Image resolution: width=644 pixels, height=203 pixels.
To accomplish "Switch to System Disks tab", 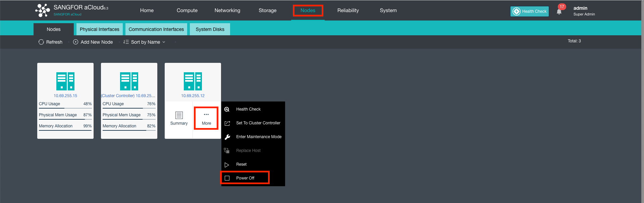I will (x=210, y=29).
